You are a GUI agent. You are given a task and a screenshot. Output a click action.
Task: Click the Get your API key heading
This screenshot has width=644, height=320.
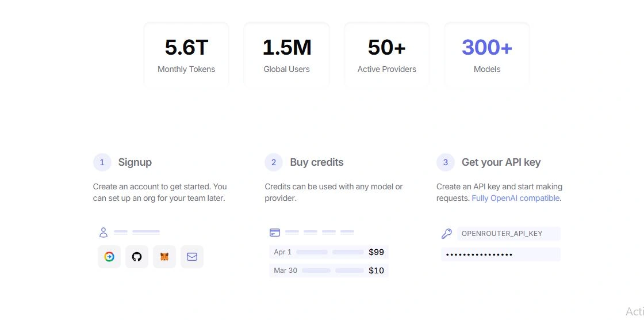coord(501,162)
